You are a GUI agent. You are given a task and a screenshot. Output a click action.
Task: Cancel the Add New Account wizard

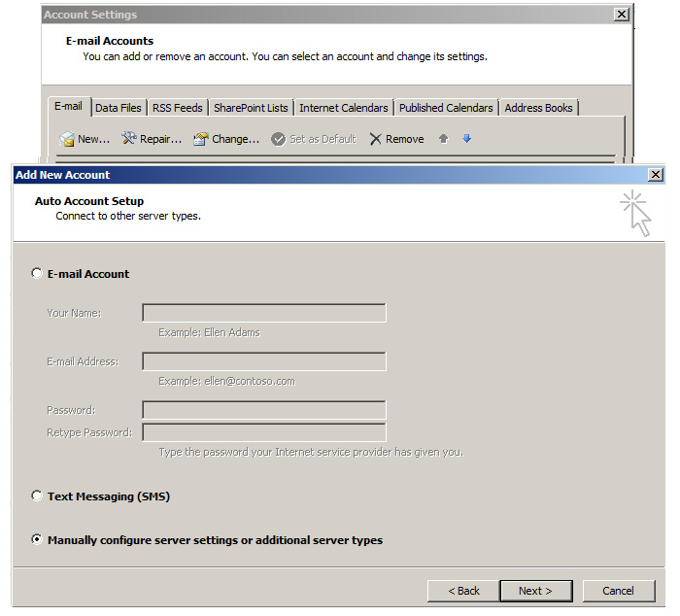(x=618, y=591)
